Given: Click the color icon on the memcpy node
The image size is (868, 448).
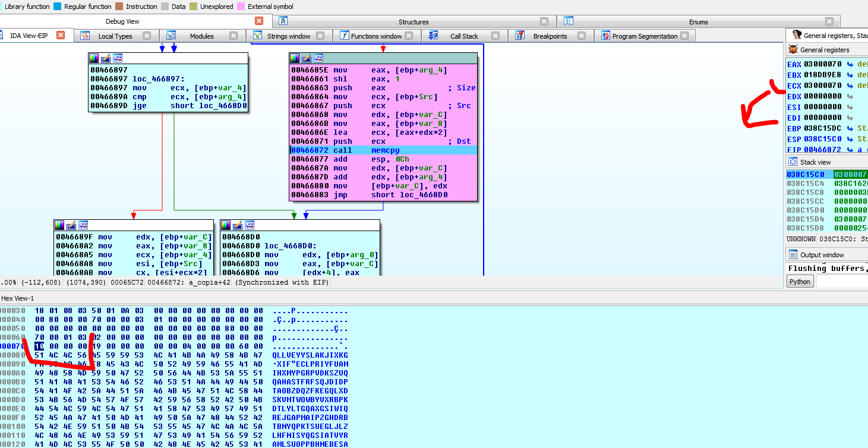Looking at the screenshot, I should pyautogui.click(x=295, y=58).
